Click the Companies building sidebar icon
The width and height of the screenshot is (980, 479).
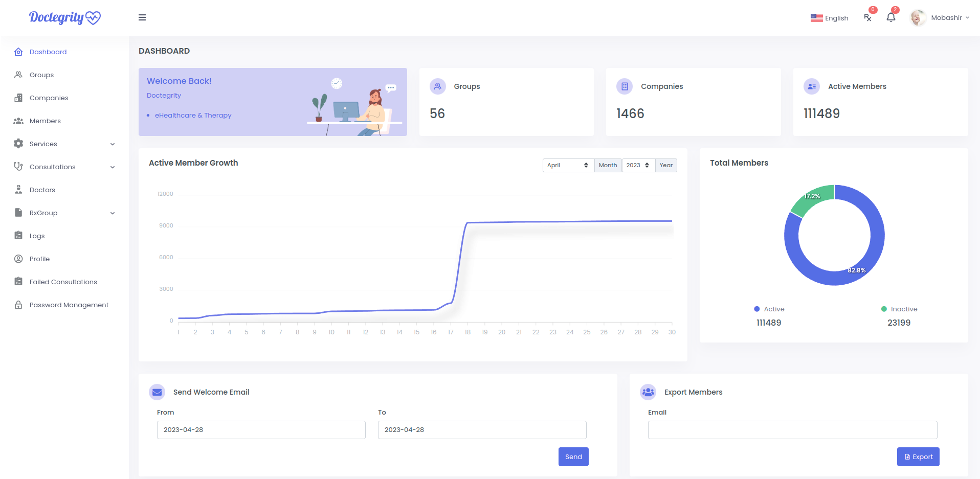pos(18,98)
